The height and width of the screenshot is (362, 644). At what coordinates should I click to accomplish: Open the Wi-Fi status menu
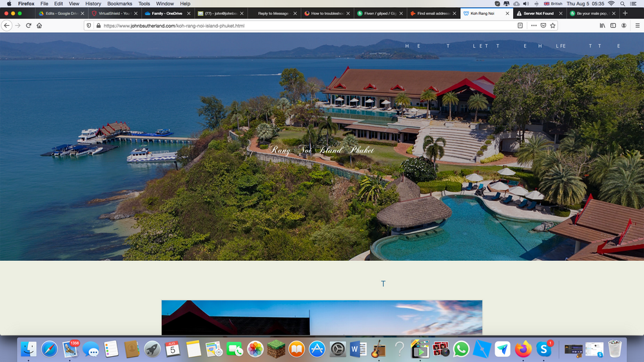pyautogui.click(x=611, y=4)
